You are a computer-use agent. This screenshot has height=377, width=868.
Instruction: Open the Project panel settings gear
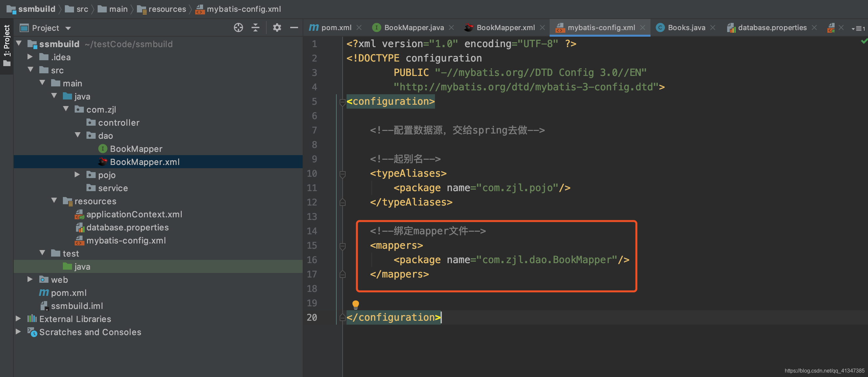click(277, 27)
